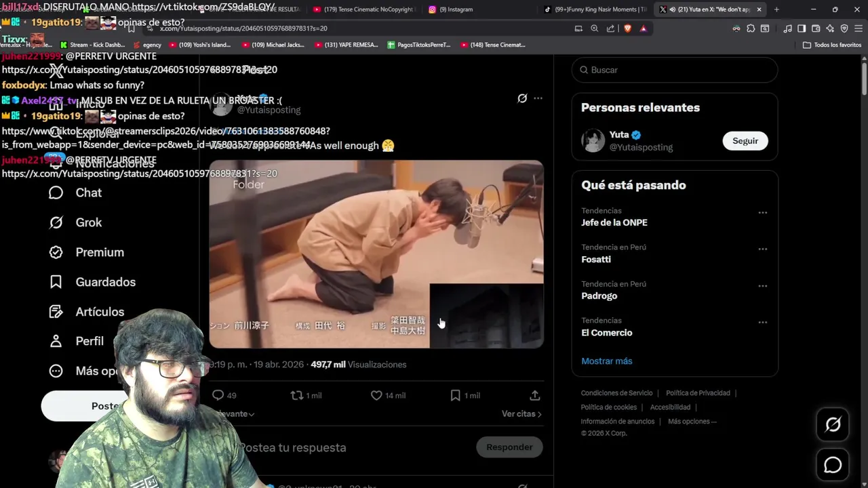Open Política de Privacidad link
The height and width of the screenshot is (488, 868).
698,393
